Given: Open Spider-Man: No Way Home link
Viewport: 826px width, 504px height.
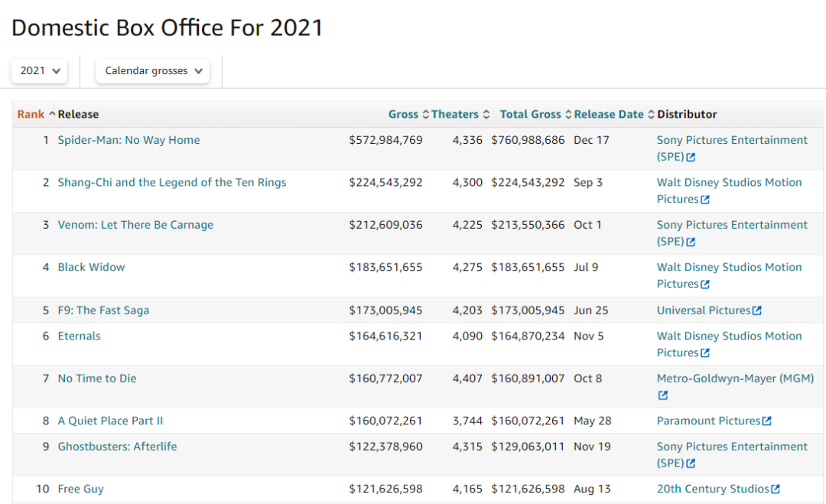Looking at the screenshot, I should pyautogui.click(x=128, y=140).
